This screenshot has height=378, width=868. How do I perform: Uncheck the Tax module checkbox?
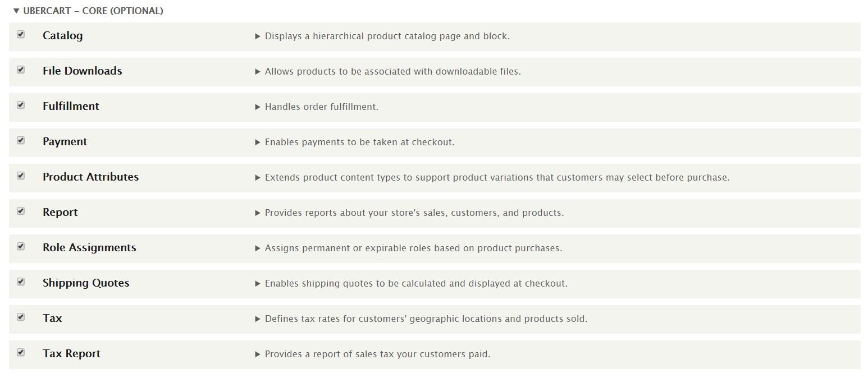point(21,317)
